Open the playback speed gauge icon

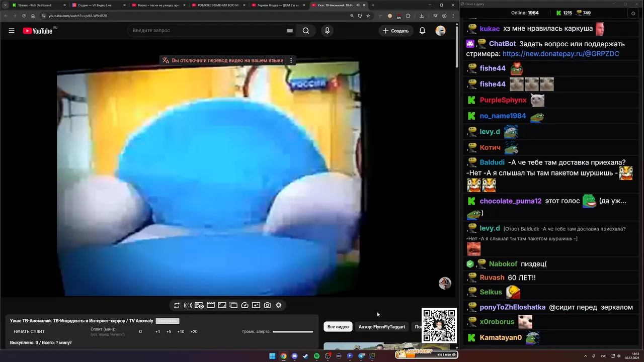click(x=245, y=305)
